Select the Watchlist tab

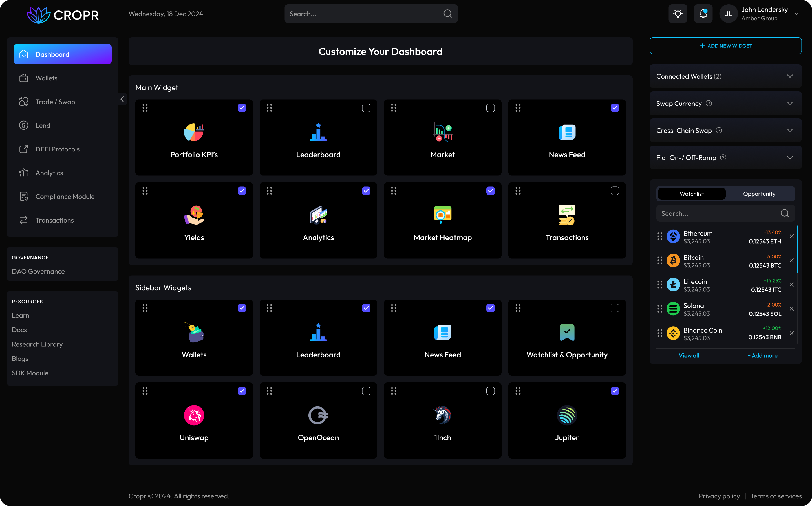[x=692, y=194]
